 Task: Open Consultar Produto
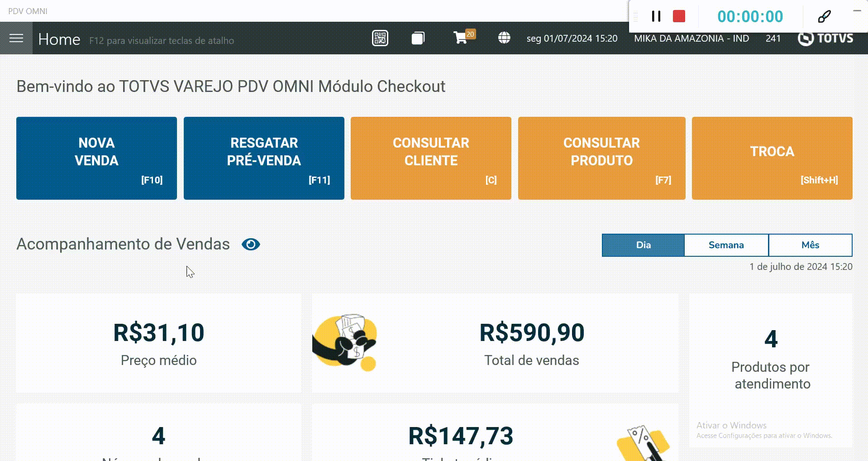click(x=601, y=158)
